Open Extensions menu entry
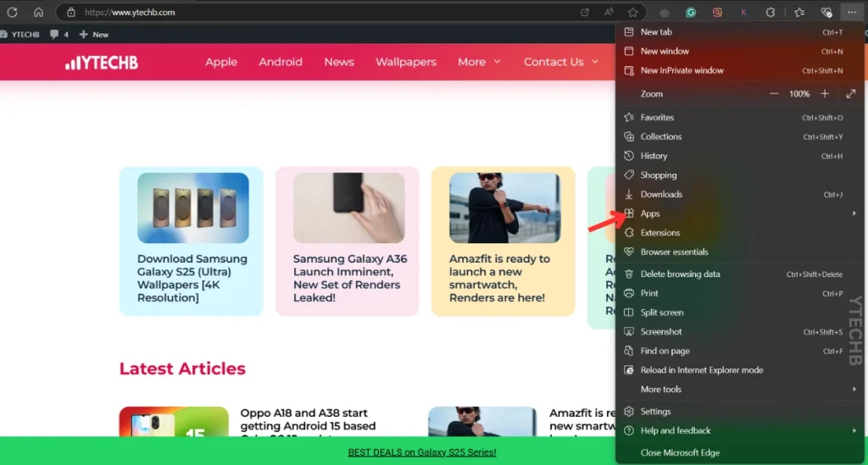 [x=739, y=233]
